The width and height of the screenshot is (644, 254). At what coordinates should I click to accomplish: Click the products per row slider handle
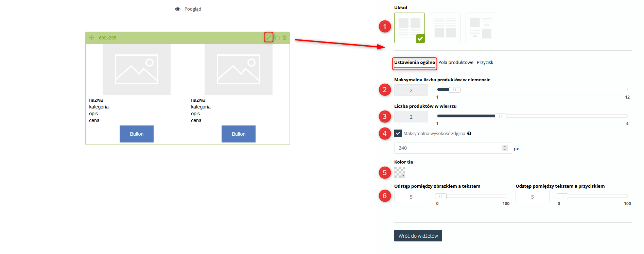(500, 116)
